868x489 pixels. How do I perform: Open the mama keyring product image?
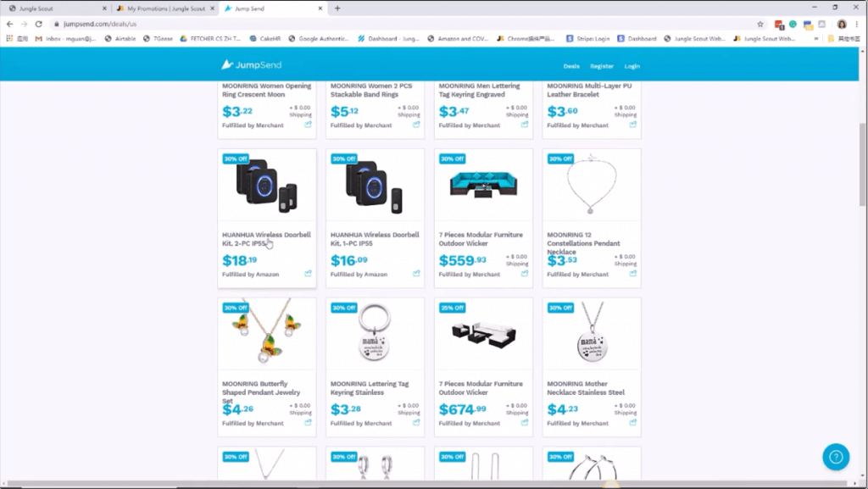click(x=375, y=333)
